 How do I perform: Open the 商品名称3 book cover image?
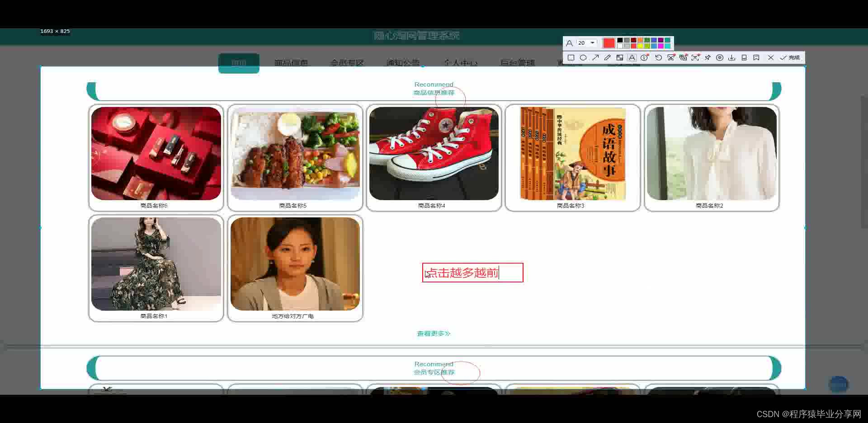(x=573, y=153)
